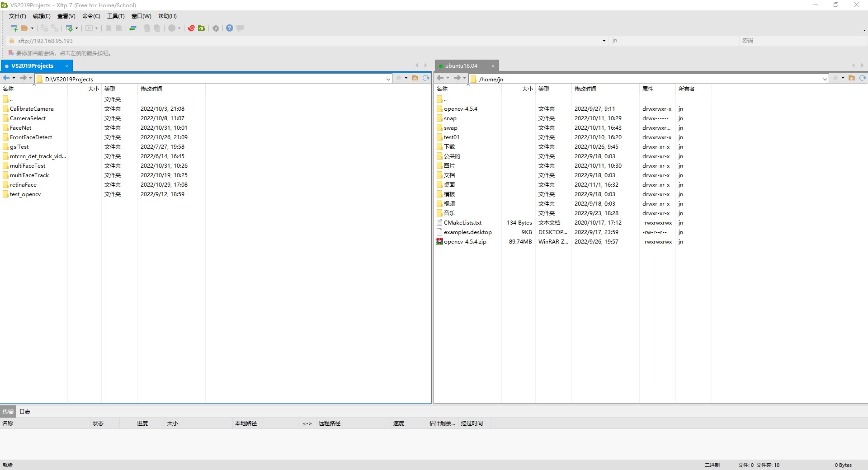Expand dropdown beside Open Session folder

click(32, 28)
